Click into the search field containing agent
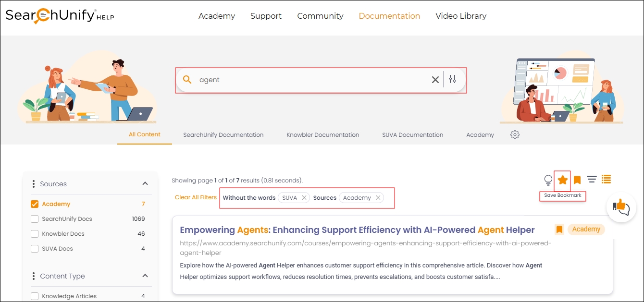This screenshot has height=302, width=644. [x=308, y=80]
